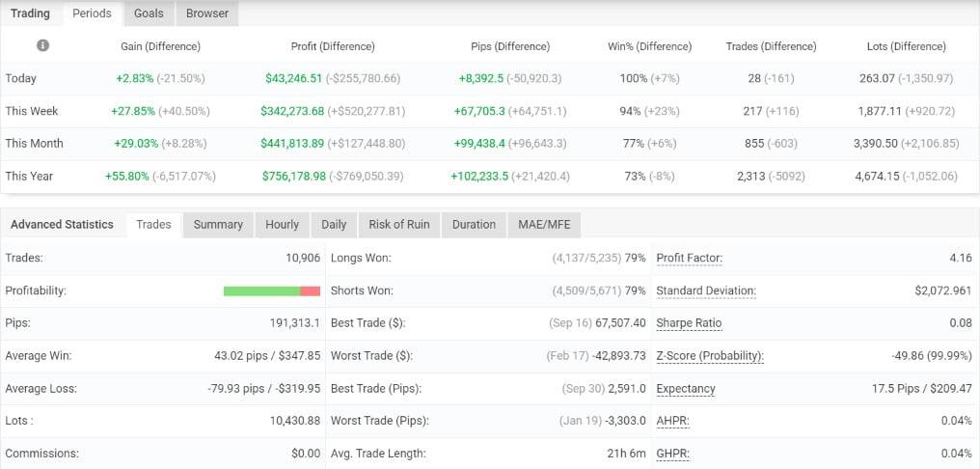This screenshot has width=980, height=469.
Task: Show the Risk of Ruin tab
Action: click(x=398, y=224)
